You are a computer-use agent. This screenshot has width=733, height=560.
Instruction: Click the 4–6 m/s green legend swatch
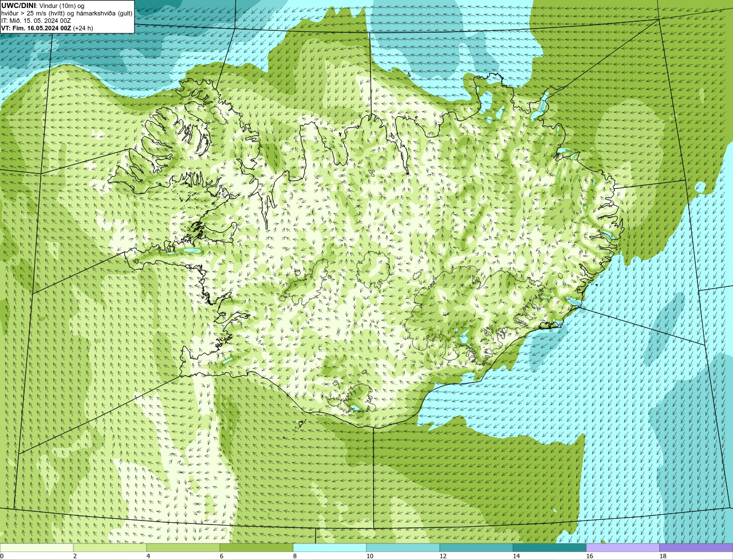coord(183,547)
